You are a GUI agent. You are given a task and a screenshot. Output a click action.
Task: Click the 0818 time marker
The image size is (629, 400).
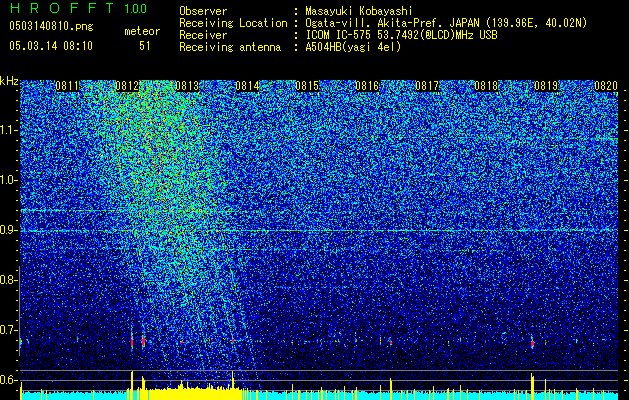coord(486,86)
